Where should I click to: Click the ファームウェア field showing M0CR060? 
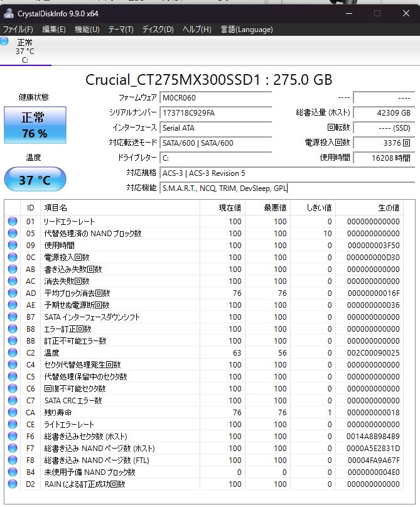tap(216, 97)
